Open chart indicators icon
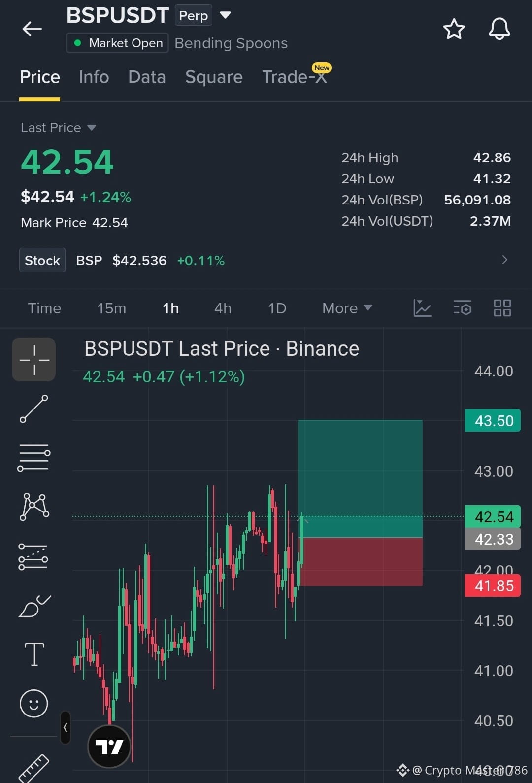 click(422, 308)
